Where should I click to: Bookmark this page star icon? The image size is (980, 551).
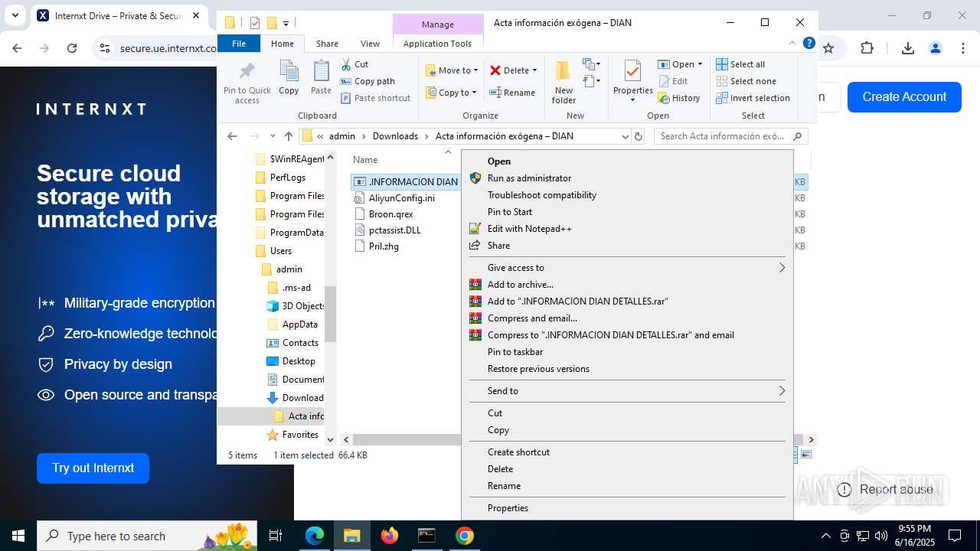click(828, 48)
